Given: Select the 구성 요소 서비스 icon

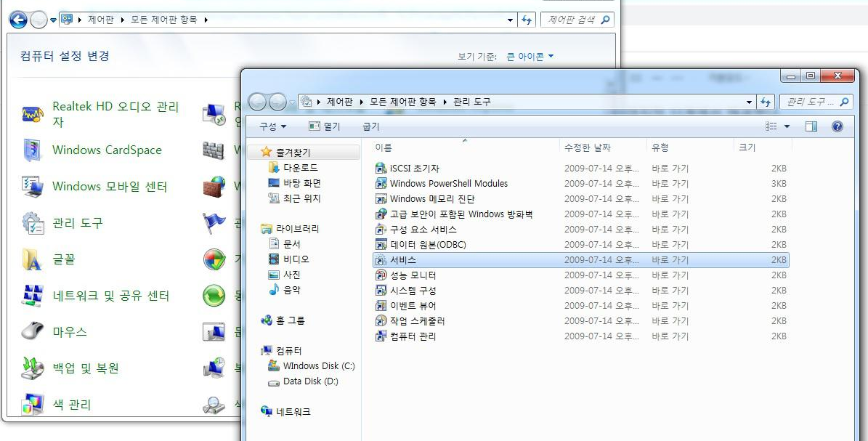Looking at the screenshot, I should tap(381, 229).
